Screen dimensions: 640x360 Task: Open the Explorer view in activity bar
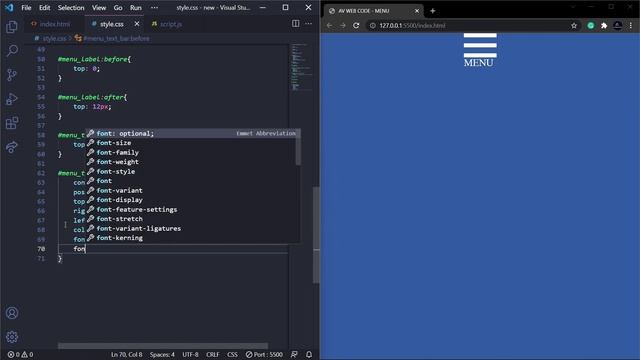pyautogui.click(x=12, y=27)
